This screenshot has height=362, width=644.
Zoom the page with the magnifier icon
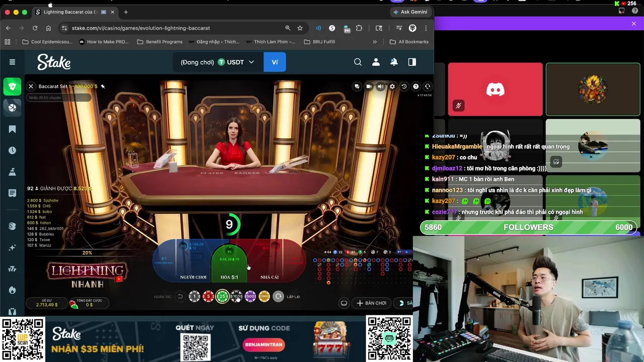(288, 28)
